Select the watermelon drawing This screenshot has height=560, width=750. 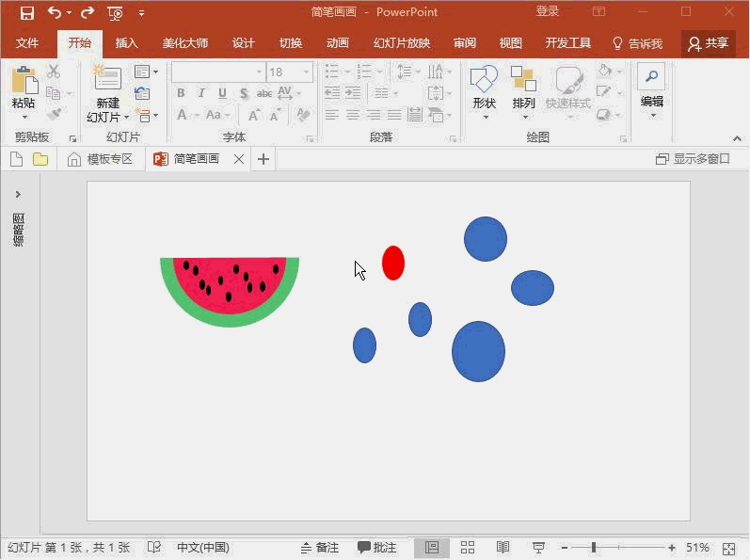[x=230, y=292]
